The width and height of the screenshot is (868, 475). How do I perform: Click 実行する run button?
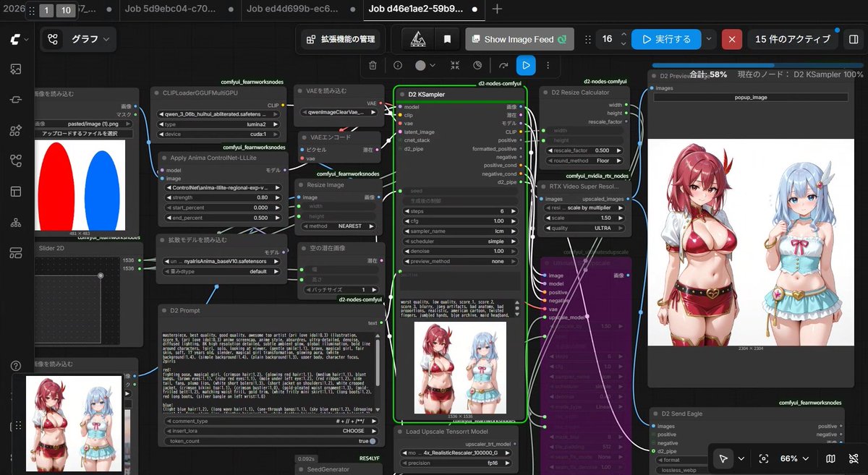[666, 39]
